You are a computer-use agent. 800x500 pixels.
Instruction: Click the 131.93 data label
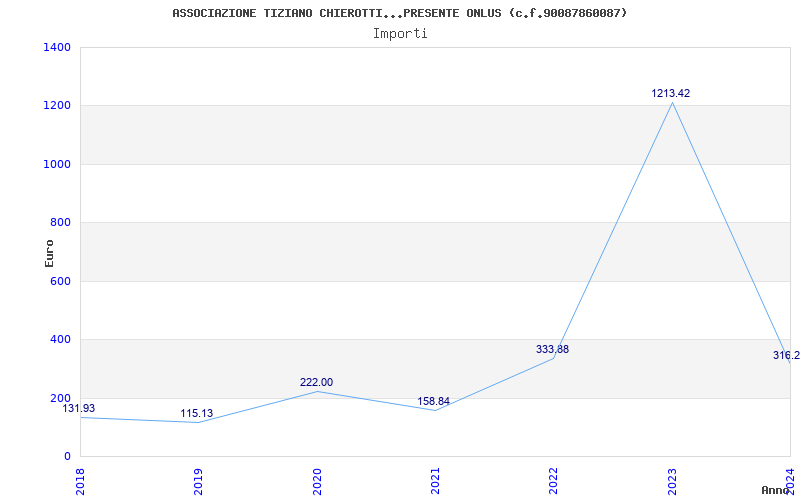tap(79, 409)
